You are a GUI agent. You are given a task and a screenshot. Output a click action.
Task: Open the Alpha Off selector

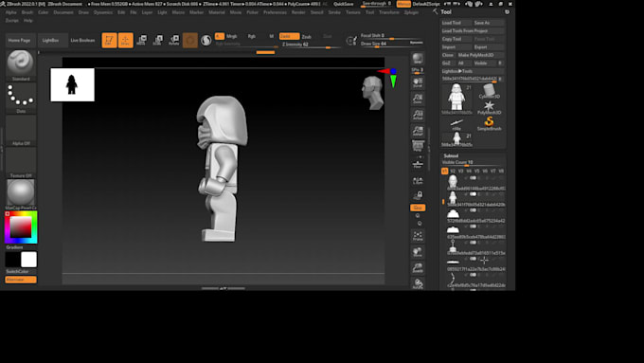pos(21,128)
